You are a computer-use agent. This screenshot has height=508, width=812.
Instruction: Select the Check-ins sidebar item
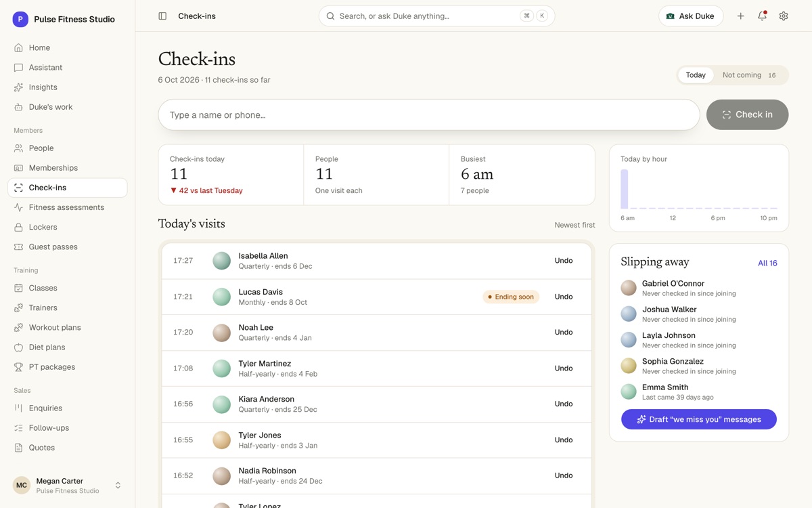pyautogui.click(x=68, y=188)
